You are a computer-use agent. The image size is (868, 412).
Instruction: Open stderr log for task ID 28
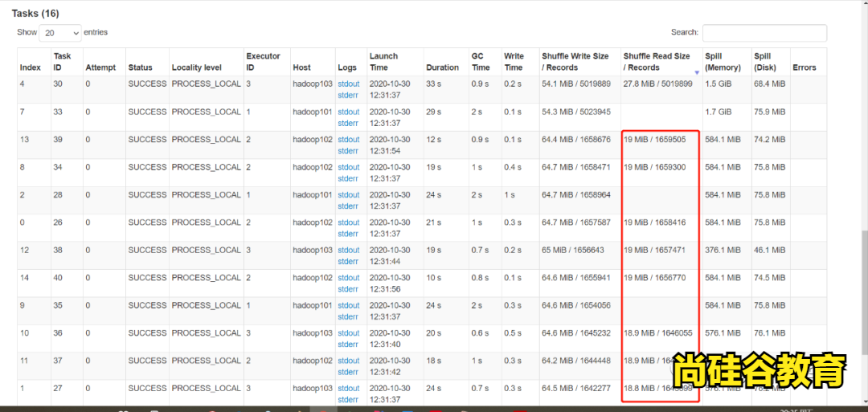pyautogui.click(x=348, y=206)
